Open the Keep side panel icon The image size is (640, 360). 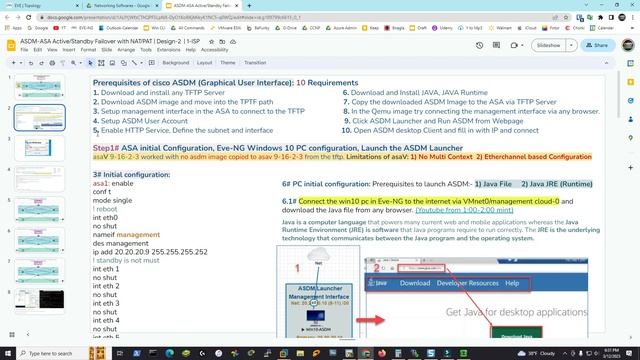[631, 82]
